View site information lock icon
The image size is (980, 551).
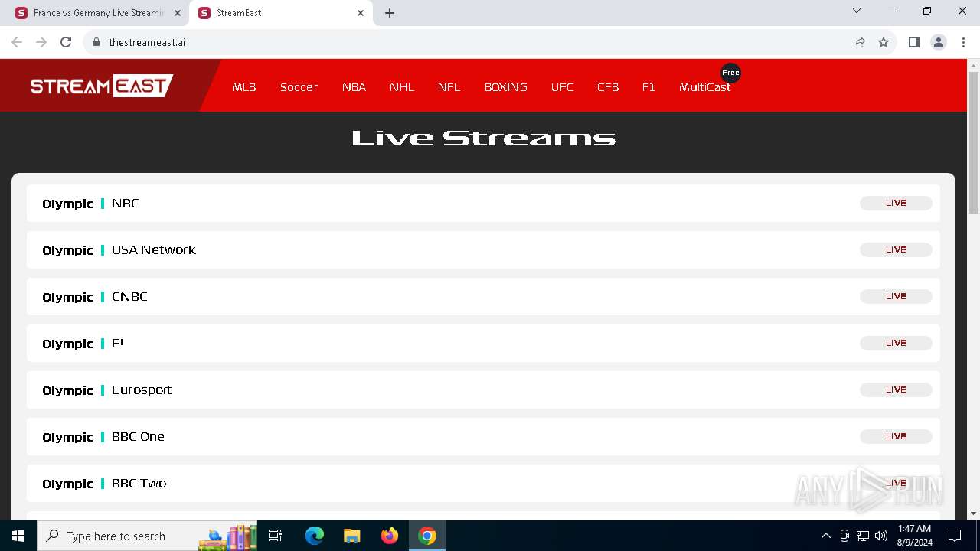point(96,42)
